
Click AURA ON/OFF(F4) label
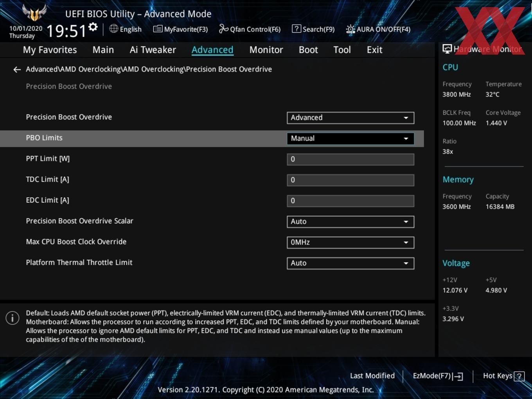(383, 29)
